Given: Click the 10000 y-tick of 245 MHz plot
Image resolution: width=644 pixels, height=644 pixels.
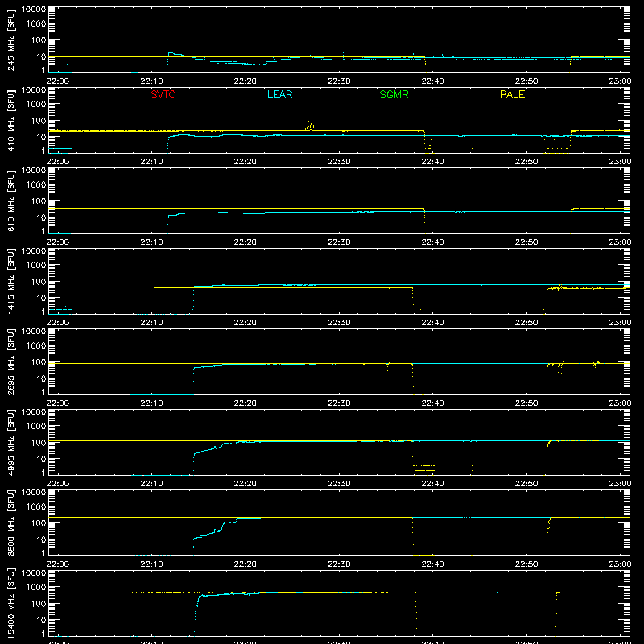Looking at the screenshot, I should [34, 10].
